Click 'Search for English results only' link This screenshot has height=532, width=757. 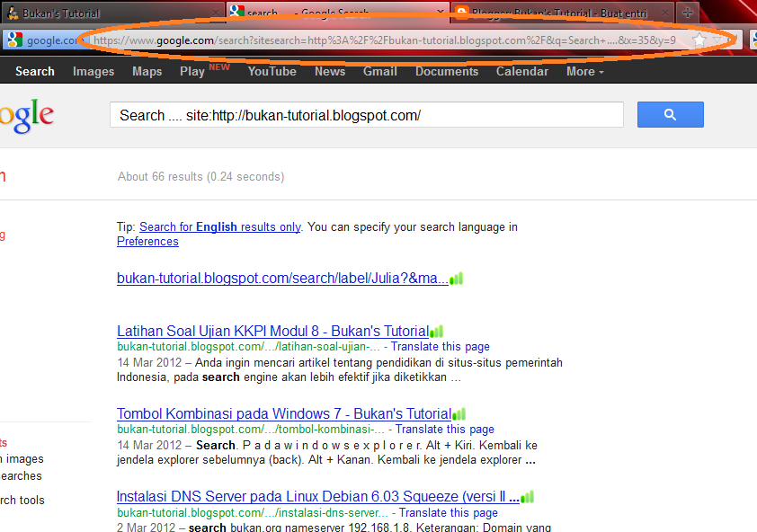point(220,226)
